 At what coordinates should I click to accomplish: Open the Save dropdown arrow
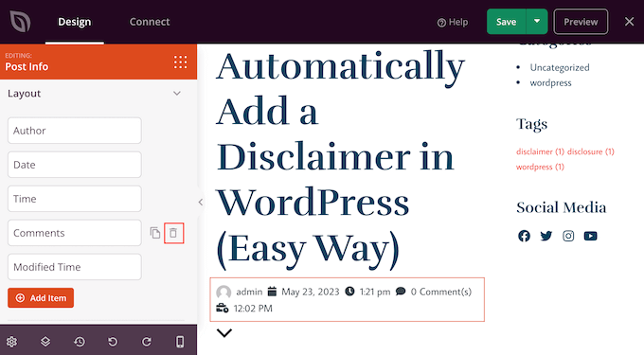click(x=537, y=22)
